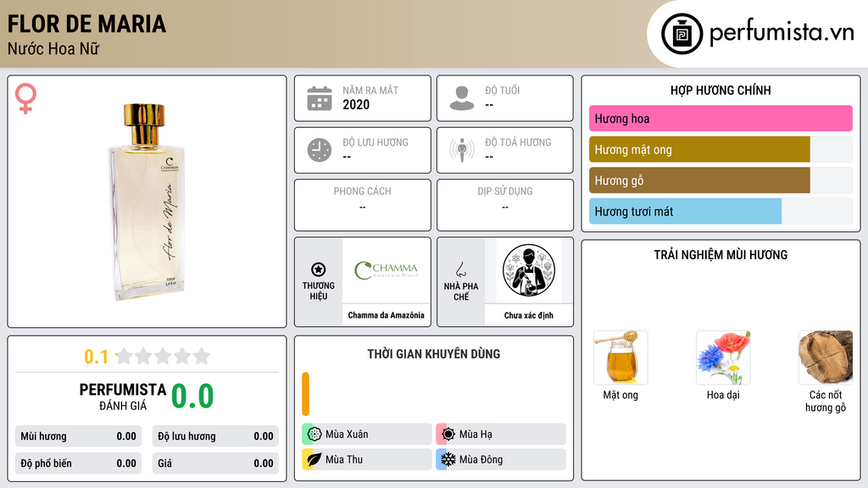Click the perfumista.vn perfume bottle logo icon
Image resolution: width=868 pixels, height=488 pixels.
coord(682,34)
